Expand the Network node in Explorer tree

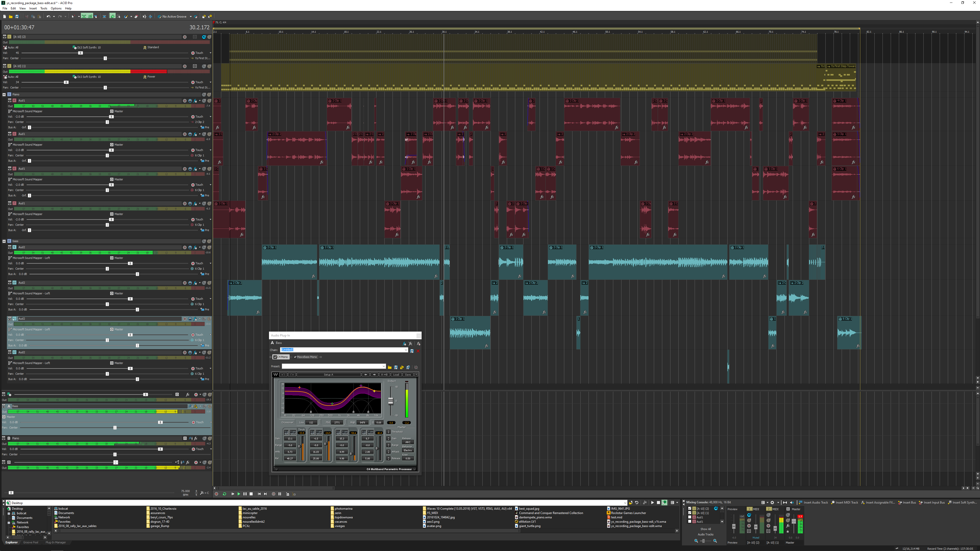(9, 522)
